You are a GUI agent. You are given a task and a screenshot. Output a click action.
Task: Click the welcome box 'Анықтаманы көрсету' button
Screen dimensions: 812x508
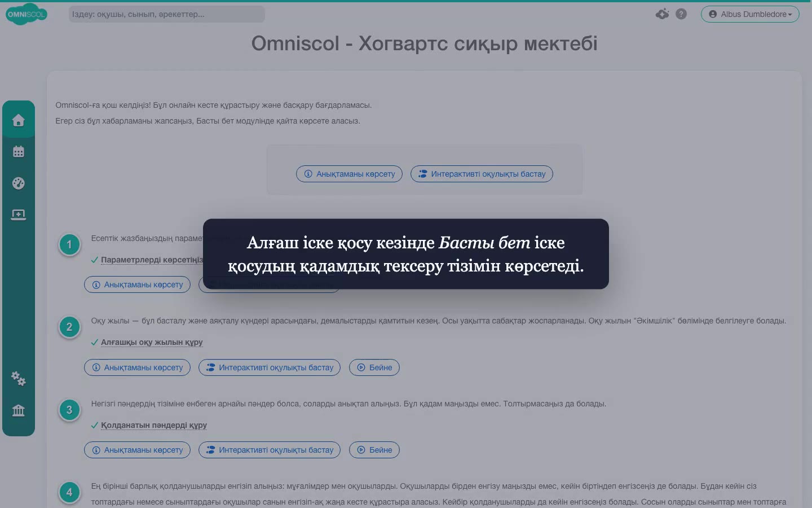[350, 174]
